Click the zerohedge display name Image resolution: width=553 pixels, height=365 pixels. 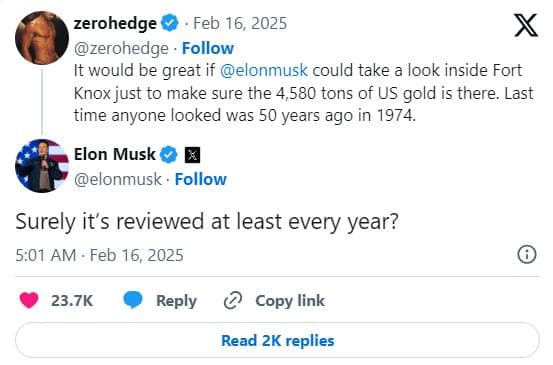point(115,24)
